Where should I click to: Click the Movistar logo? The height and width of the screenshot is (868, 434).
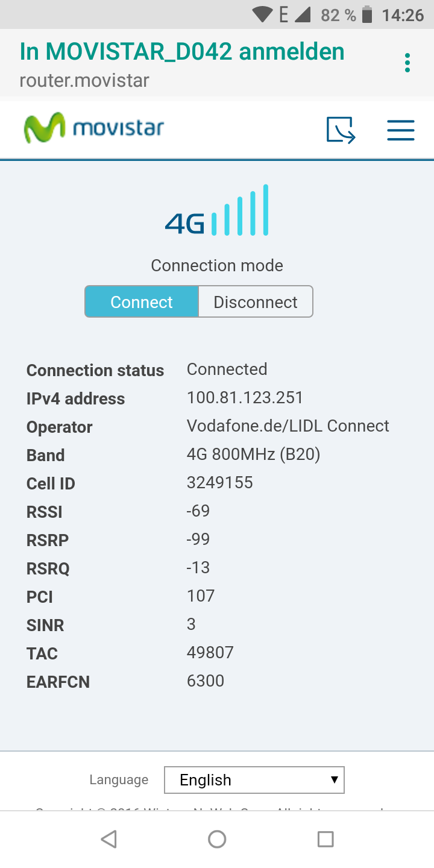pos(94,128)
